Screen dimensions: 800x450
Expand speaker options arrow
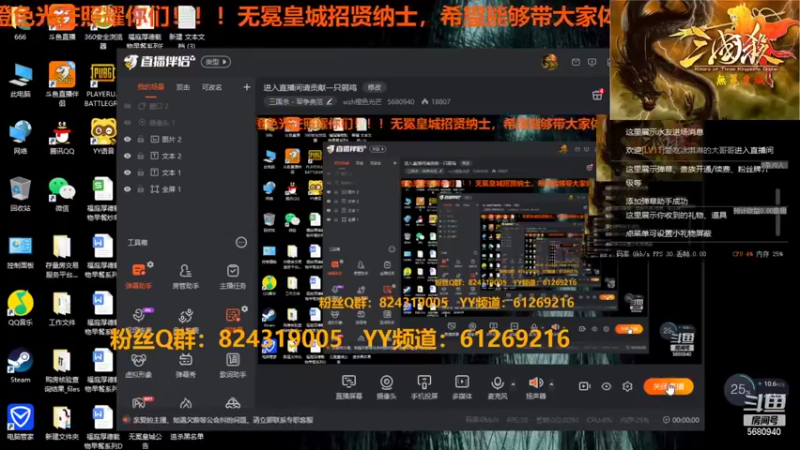coord(552,384)
